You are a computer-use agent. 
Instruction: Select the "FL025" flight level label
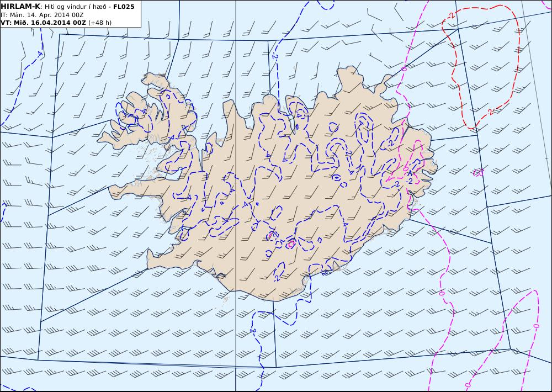pos(124,7)
